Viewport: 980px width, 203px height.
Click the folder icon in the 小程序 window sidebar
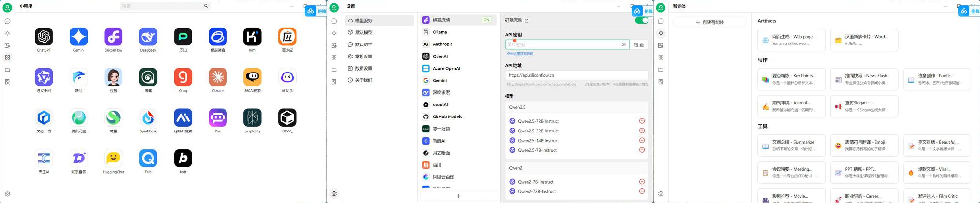pos(7,70)
